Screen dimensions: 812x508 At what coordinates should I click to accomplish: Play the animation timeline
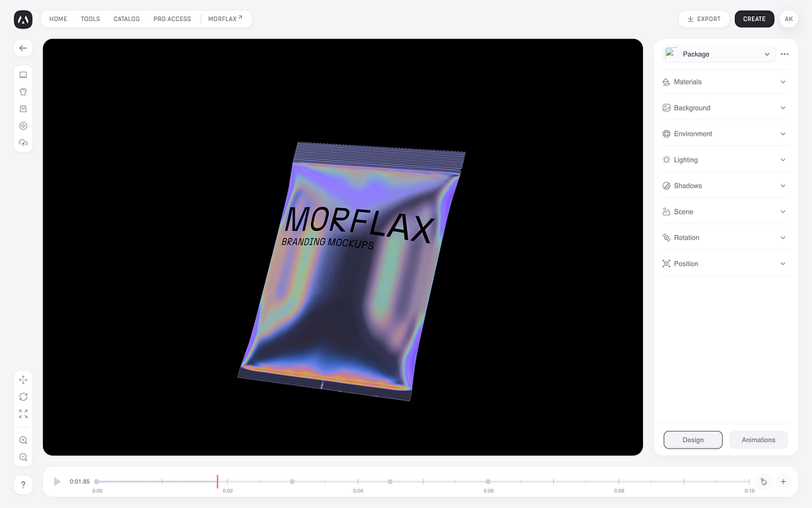(x=57, y=482)
